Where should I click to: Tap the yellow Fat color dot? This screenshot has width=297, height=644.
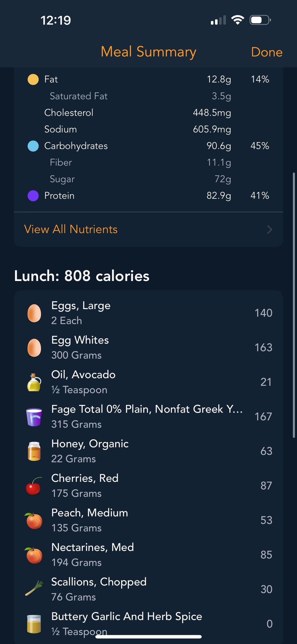point(33,80)
